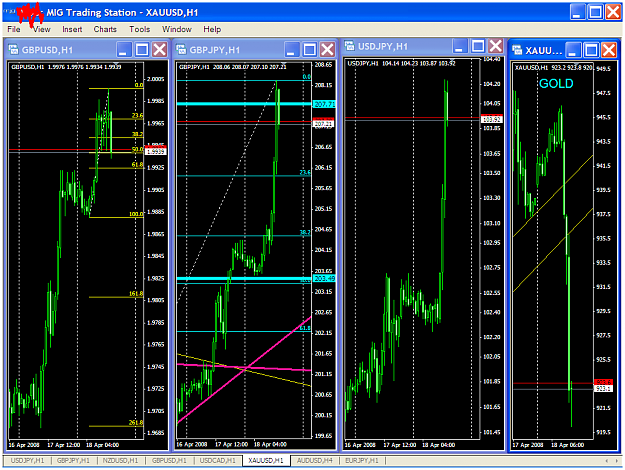Switch to the AUDUSD,H4 bottom tab
Image resolution: width=625 pixels, height=470 pixels.
(315, 460)
